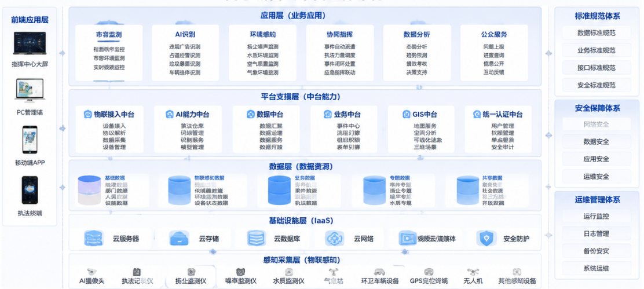Screen dimensions: 644x289
Task: Click the 执法记录仪 recorder icon
Action: pyautogui.click(x=137, y=272)
